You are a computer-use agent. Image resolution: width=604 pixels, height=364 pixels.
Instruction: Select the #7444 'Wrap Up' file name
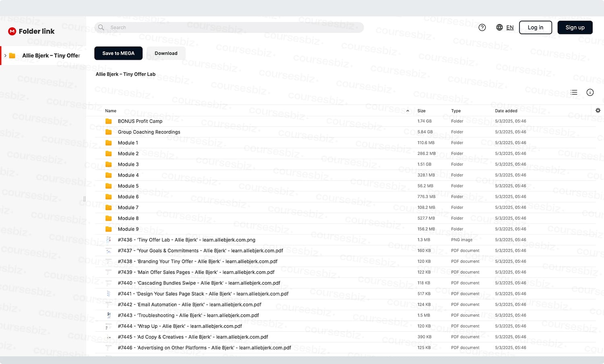pyautogui.click(x=180, y=326)
